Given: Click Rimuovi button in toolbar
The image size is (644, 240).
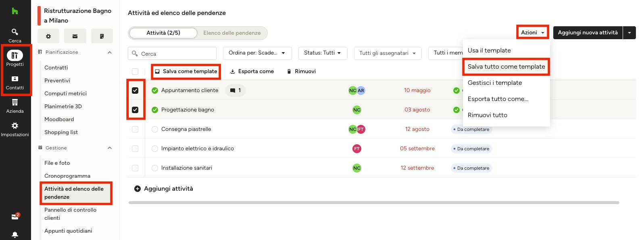Looking at the screenshot, I should pos(301,72).
